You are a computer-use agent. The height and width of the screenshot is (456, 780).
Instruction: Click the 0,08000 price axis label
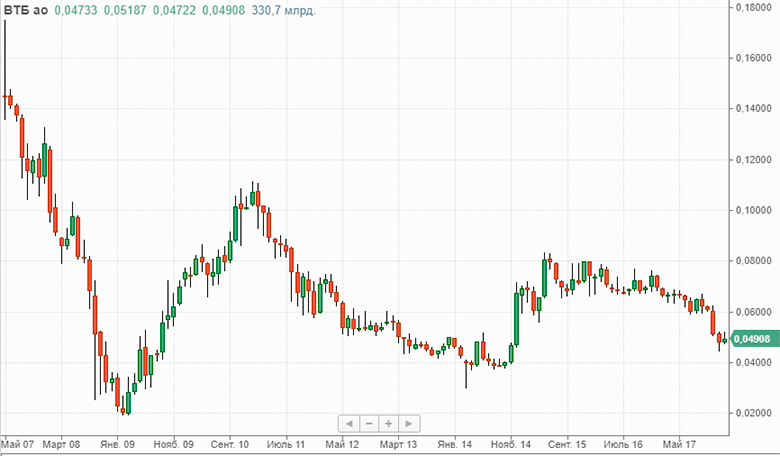[754, 261]
